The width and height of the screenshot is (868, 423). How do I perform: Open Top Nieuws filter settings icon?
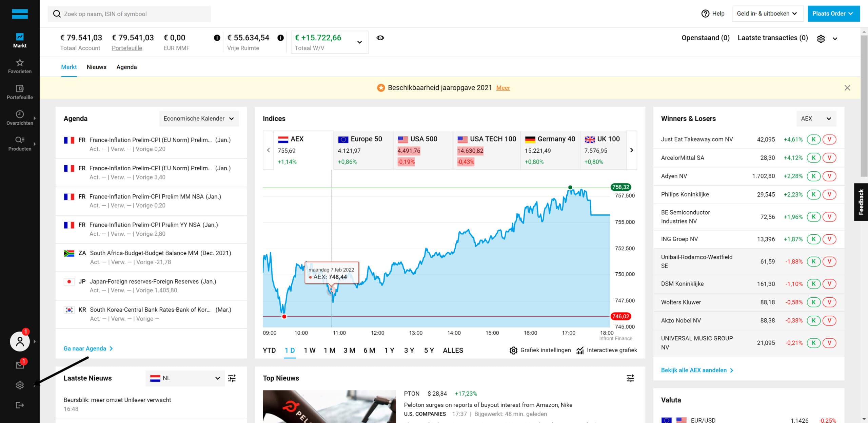tap(630, 378)
